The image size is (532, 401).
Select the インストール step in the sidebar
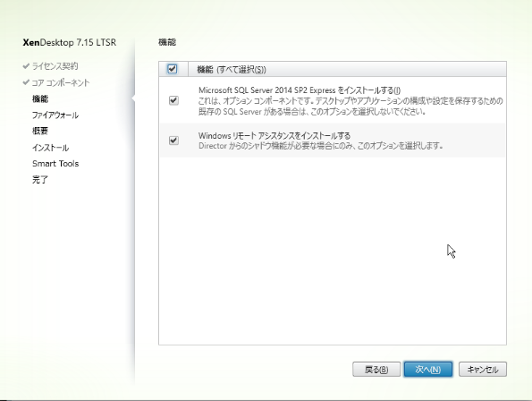pyautogui.click(x=51, y=148)
